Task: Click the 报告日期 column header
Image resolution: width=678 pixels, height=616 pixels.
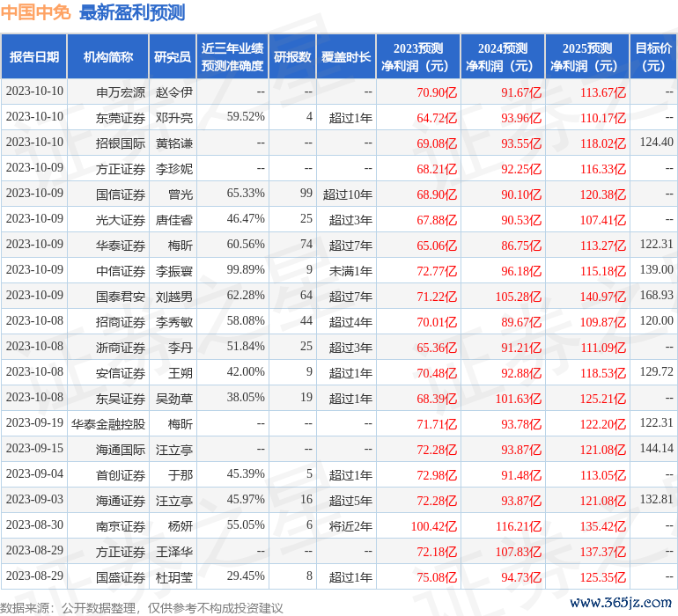Action: [x=34, y=57]
